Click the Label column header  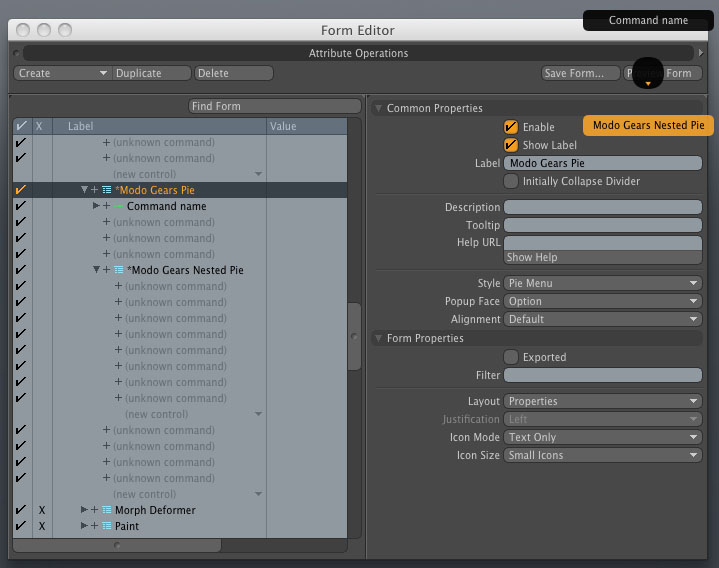[159, 126]
